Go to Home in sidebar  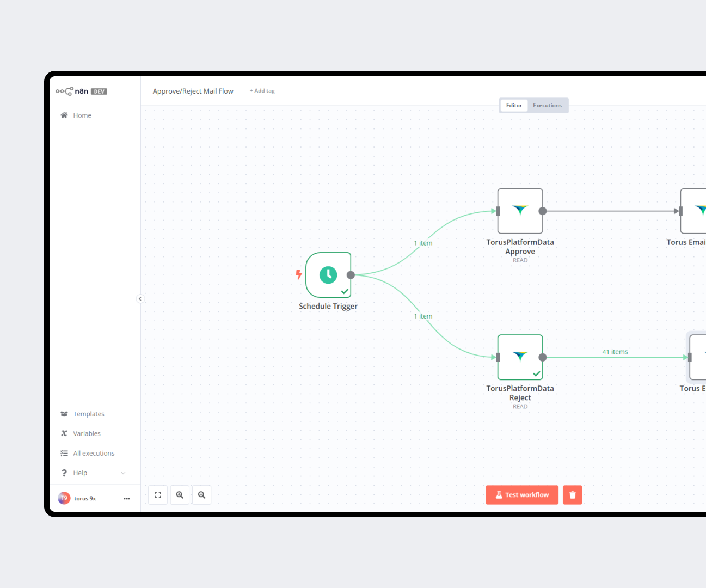82,115
